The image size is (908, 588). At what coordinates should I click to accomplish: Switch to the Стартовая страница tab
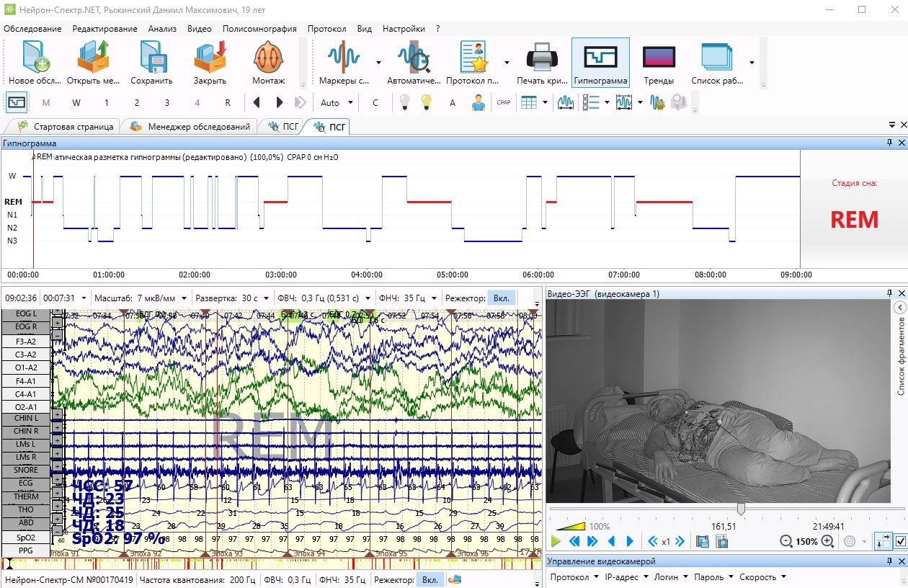point(66,127)
